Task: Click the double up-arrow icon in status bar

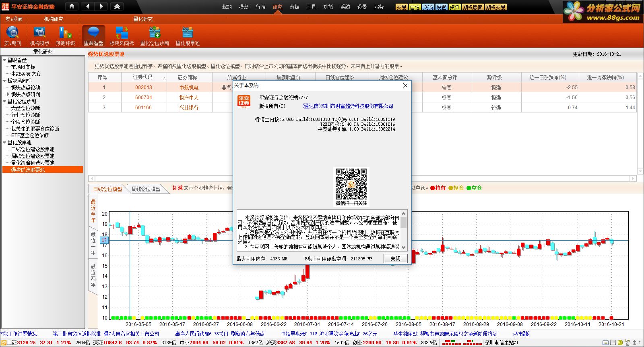Action: (634, 343)
